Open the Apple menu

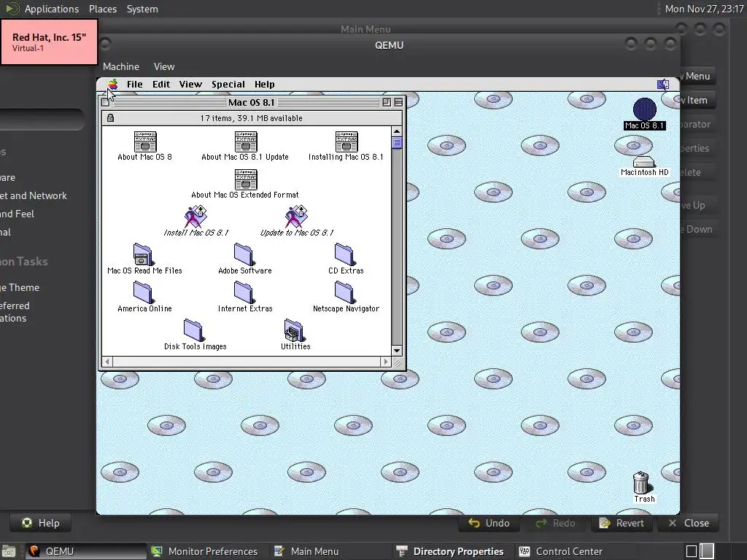coord(113,85)
